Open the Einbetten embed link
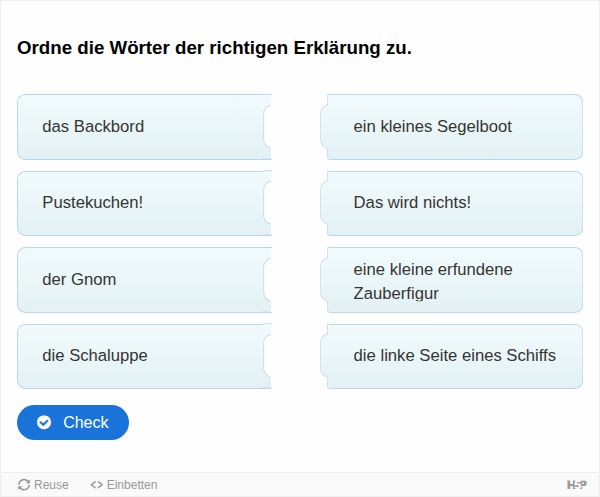Screen dimensions: 600x497 (x=124, y=485)
